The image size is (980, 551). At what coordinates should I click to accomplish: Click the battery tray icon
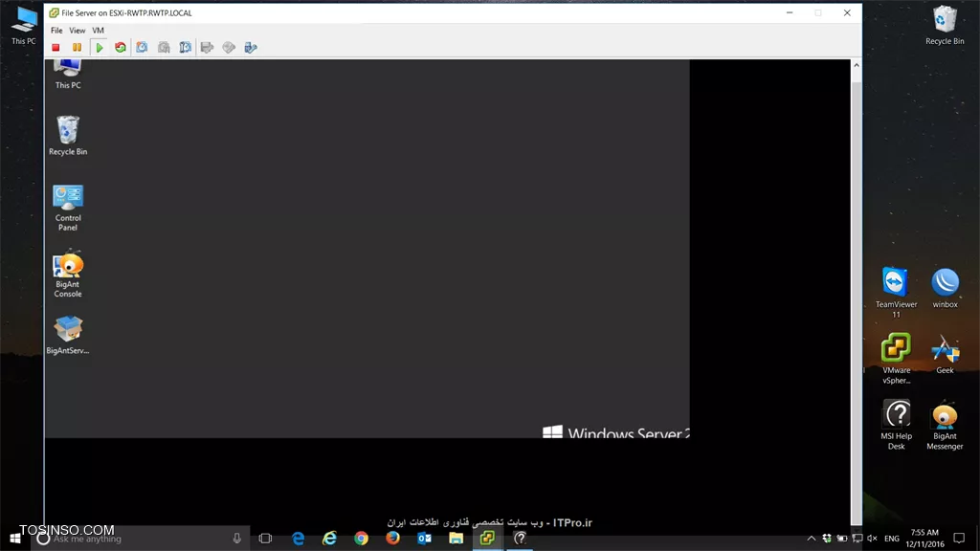[842, 538]
